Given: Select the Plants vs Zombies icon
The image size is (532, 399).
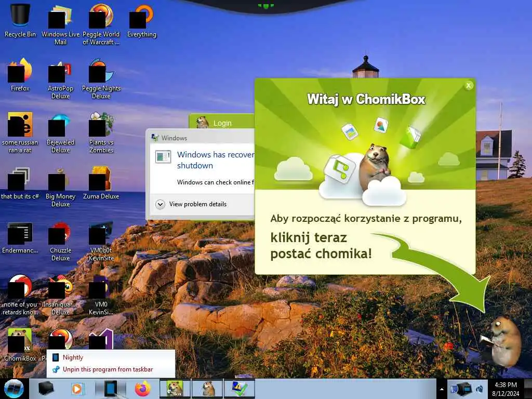Looking at the screenshot, I should click(101, 132).
